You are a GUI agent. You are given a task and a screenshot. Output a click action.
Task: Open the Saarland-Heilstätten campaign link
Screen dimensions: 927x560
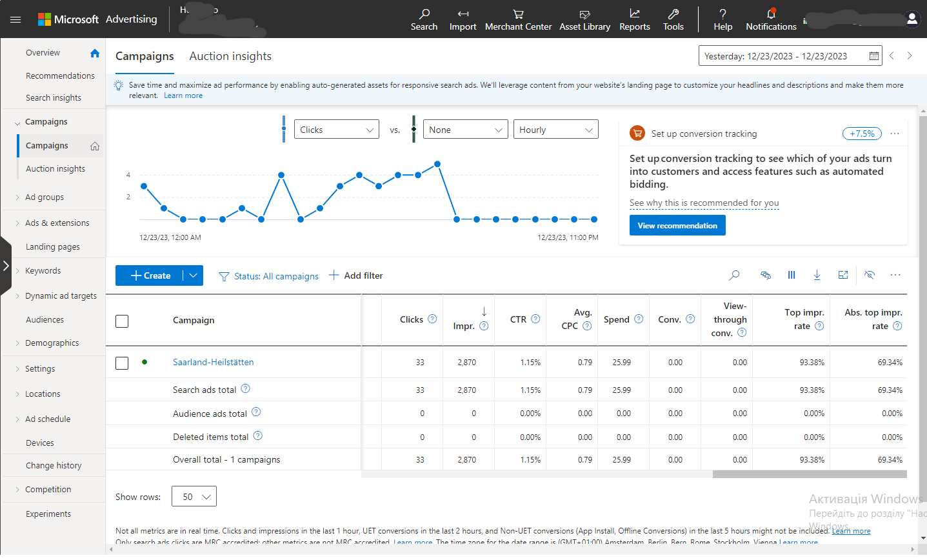coord(213,363)
